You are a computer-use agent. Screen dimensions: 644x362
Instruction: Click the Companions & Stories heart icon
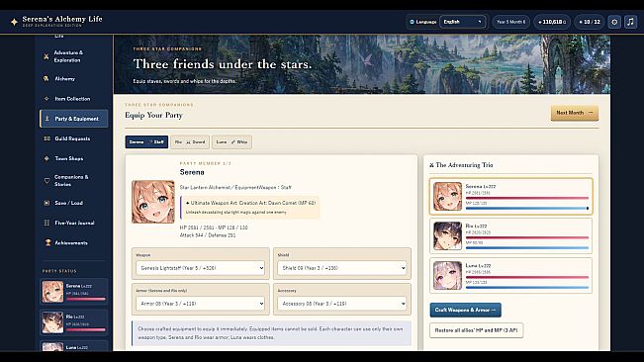point(46,181)
